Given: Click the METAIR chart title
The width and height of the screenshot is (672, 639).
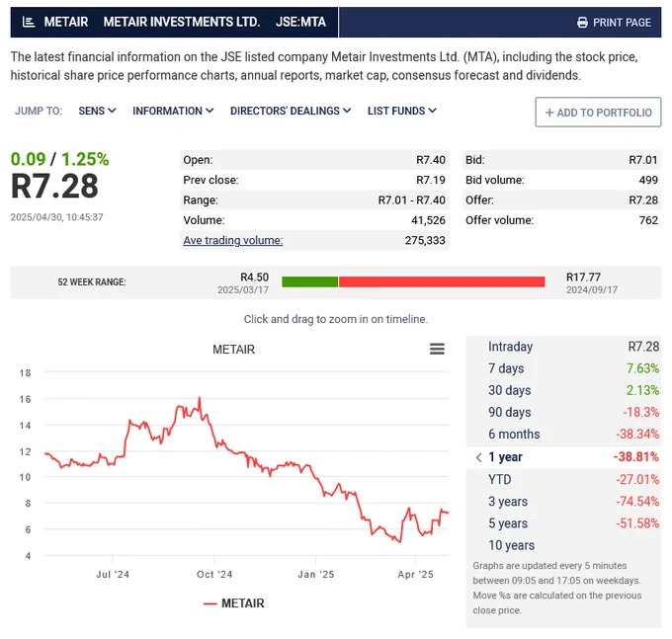Looking at the screenshot, I should pyautogui.click(x=233, y=350).
